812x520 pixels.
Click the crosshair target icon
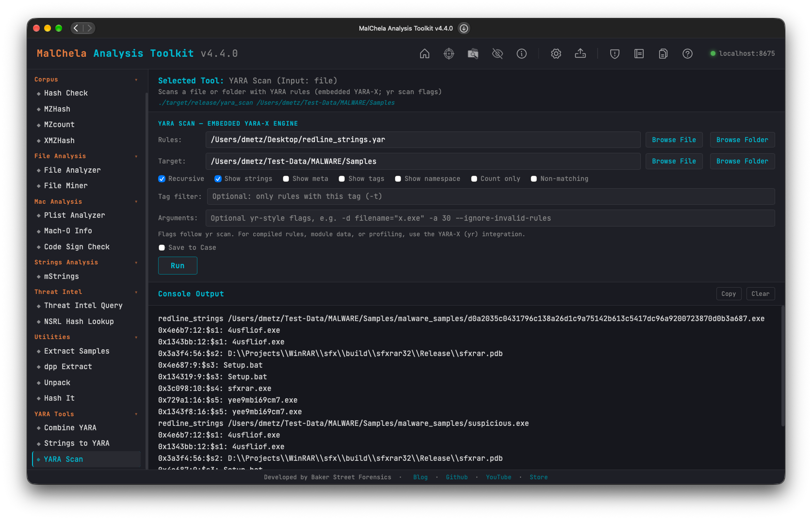click(449, 54)
